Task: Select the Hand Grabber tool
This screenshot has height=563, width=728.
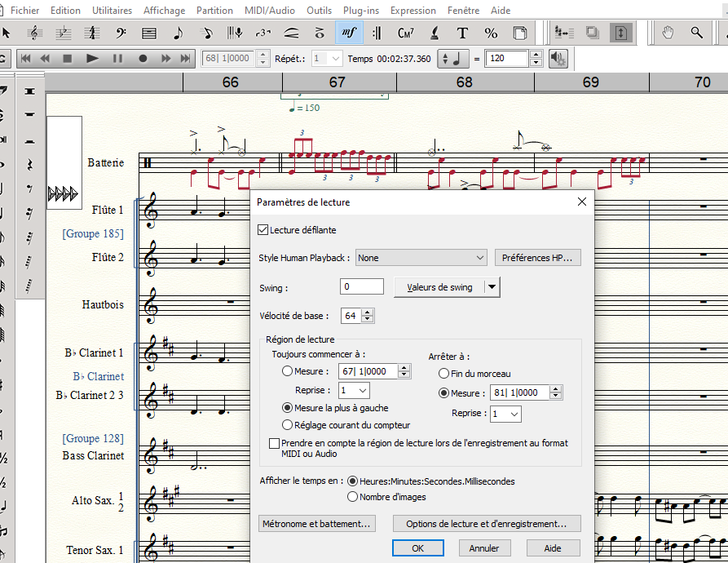Action: pos(668,33)
